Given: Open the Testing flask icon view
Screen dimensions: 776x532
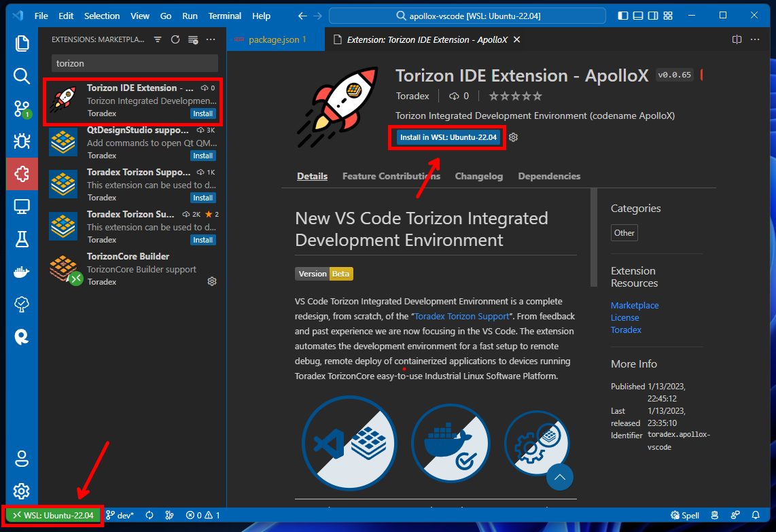Looking at the screenshot, I should click(22, 238).
